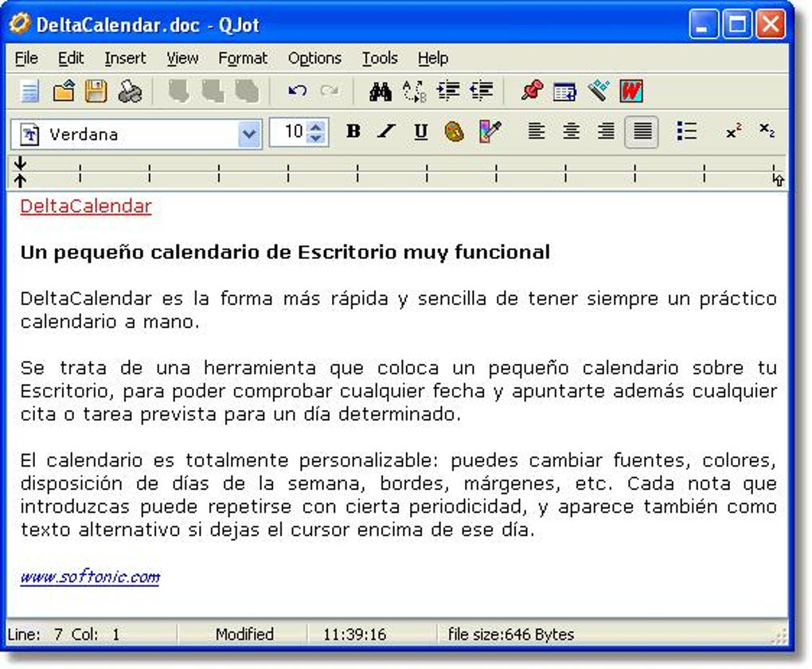Click the magic wand tool icon
This screenshot has width=812, height=669.
click(x=598, y=92)
